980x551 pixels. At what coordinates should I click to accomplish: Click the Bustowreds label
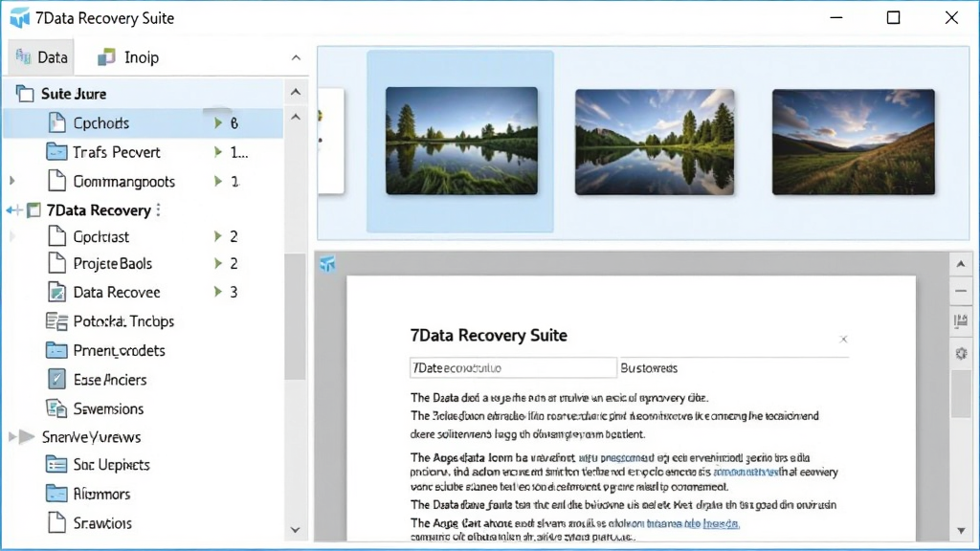(649, 368)
